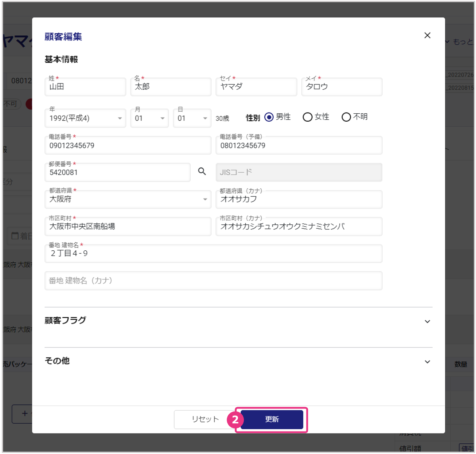Select the 女性 radio button
Screen dimensions: 476x454
coord(308,117)
